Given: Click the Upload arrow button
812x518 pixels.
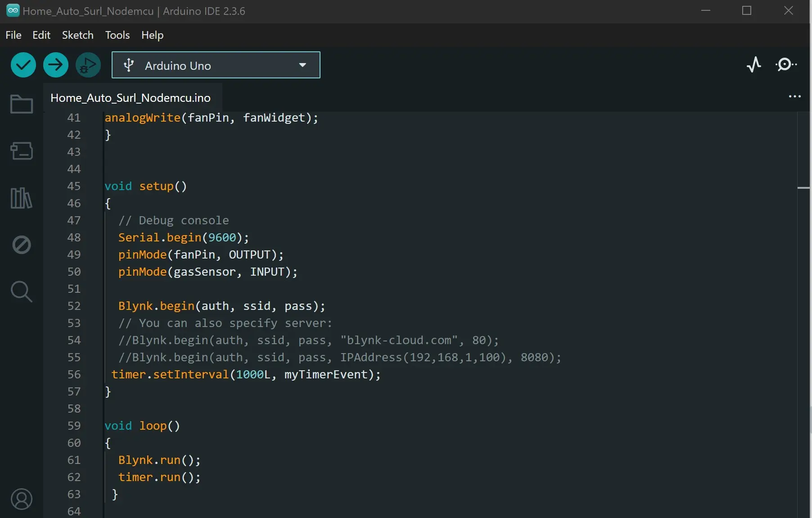Looking at the screenshot, I should click(56, 65).
